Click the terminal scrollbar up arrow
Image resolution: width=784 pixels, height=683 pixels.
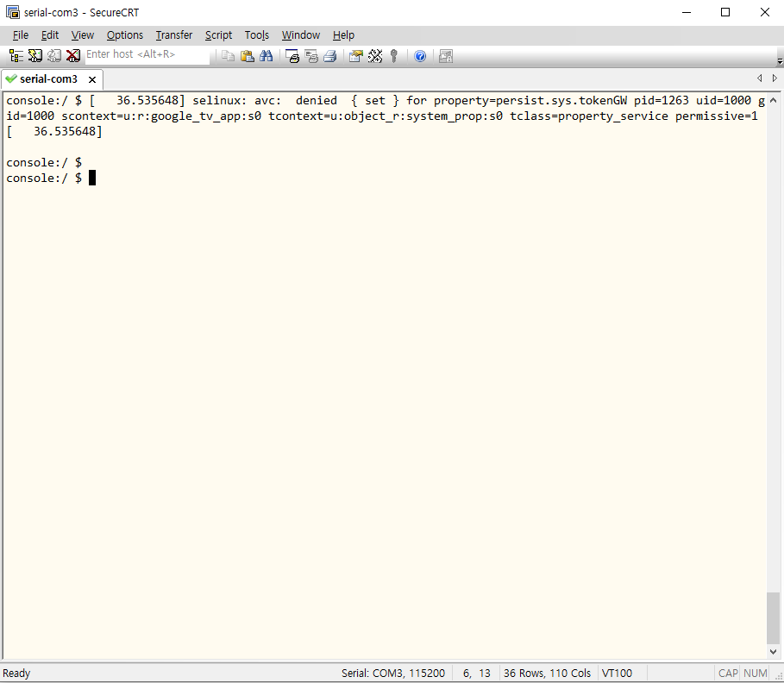tap(773, 100)
